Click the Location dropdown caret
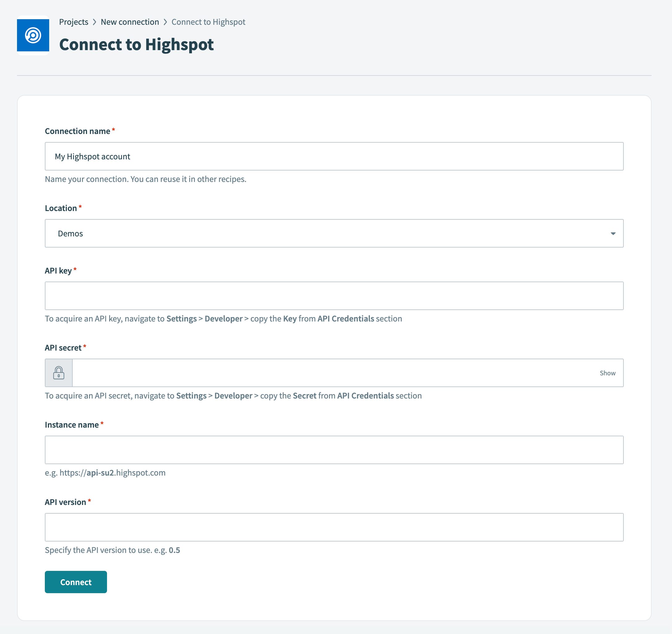 [x=612, y=233]
